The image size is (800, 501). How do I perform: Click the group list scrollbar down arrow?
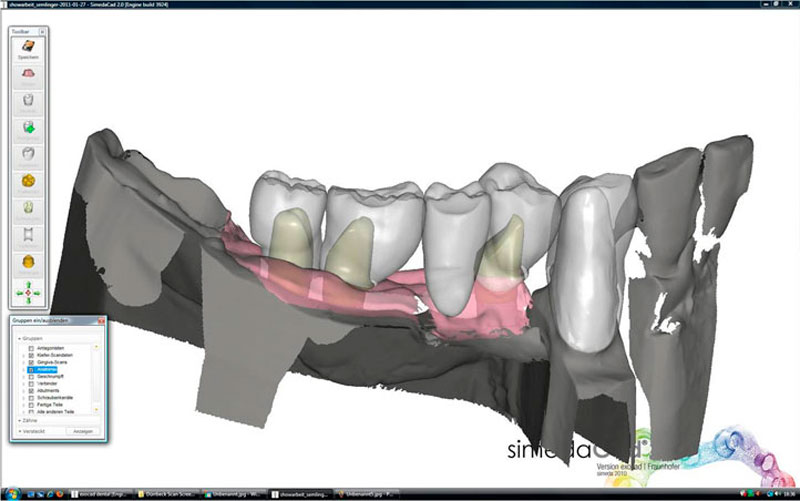96,411
